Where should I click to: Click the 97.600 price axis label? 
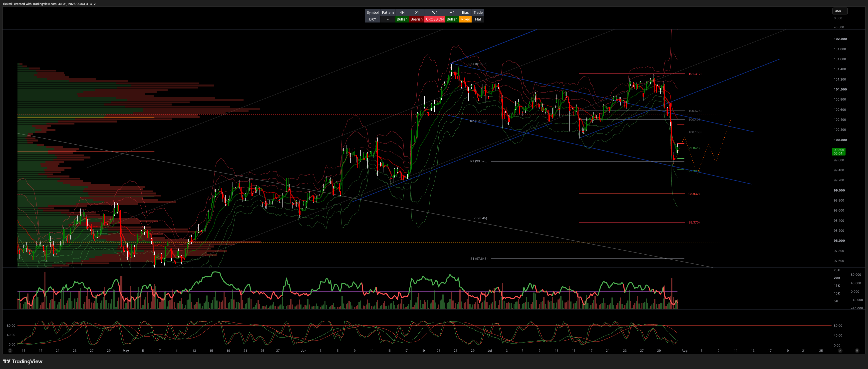click(839, 261)
